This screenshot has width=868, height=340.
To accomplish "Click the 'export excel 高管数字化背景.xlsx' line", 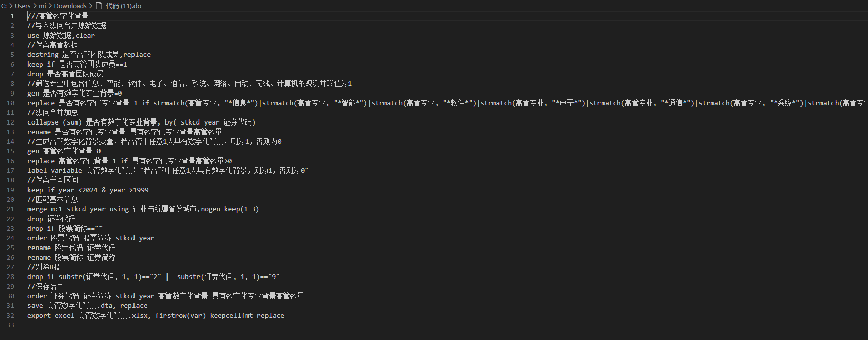I will pos(156,315).
